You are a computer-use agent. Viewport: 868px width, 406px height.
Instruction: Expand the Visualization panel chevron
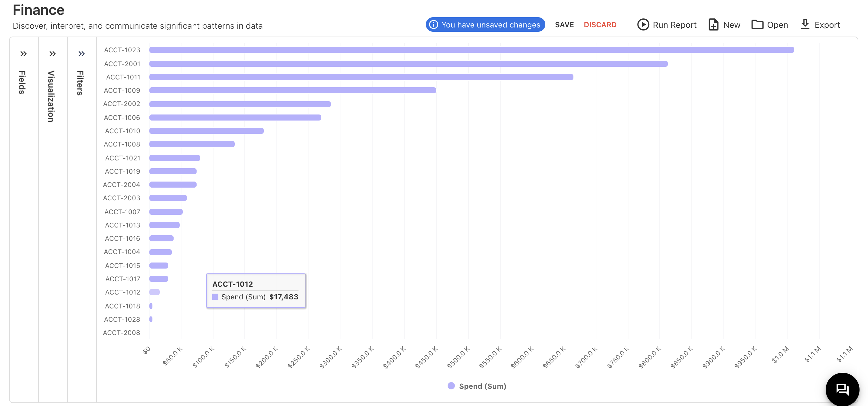52,54
